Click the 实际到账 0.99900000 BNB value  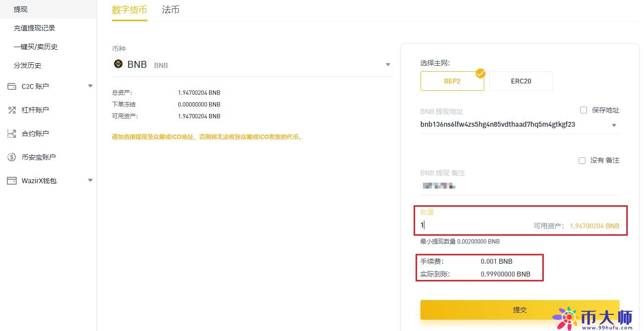[x=505, y=274]
